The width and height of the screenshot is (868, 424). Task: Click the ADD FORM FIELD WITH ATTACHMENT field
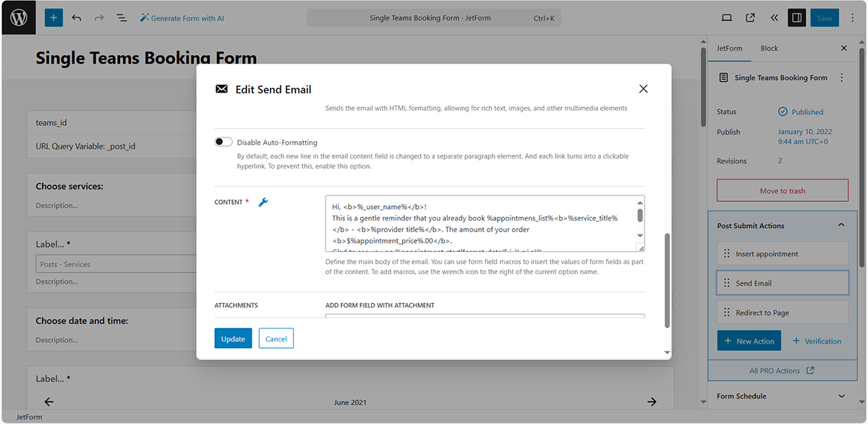point(485,316)
